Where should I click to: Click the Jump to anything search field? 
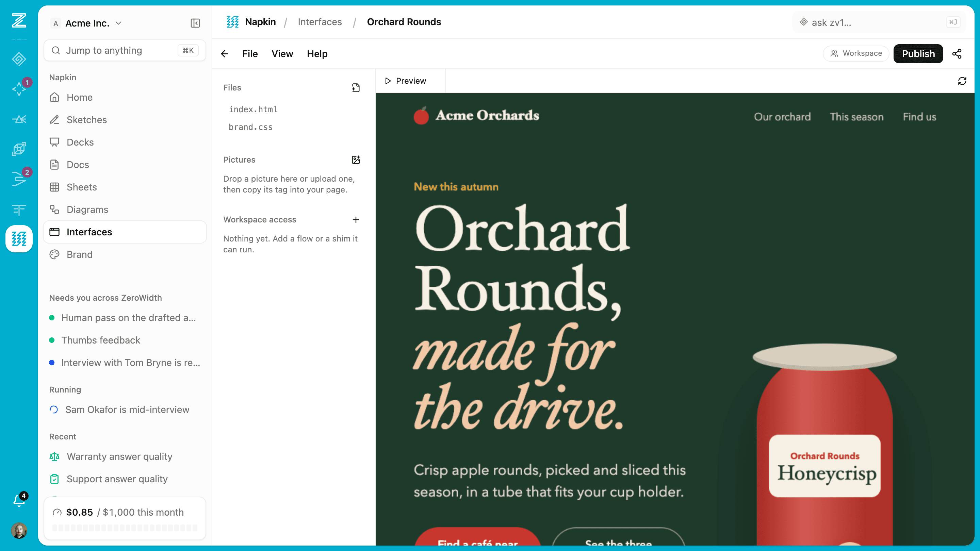[x=125, y=50]
